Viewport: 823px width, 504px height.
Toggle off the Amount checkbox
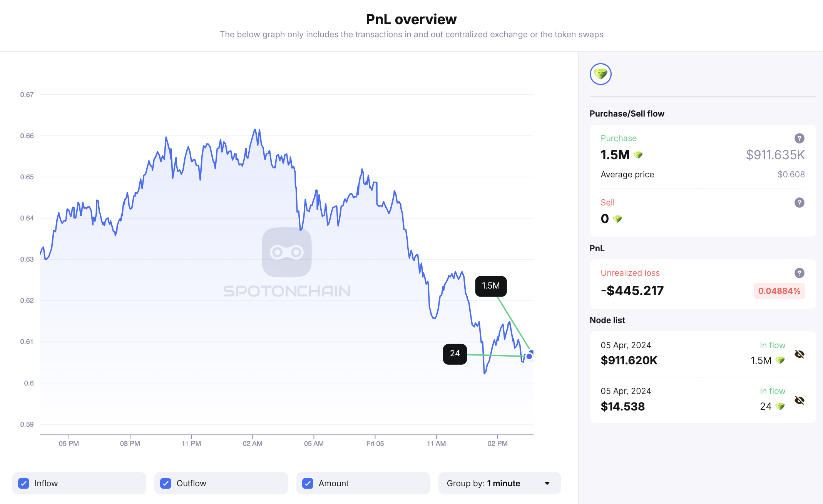[x=307, y=483]
